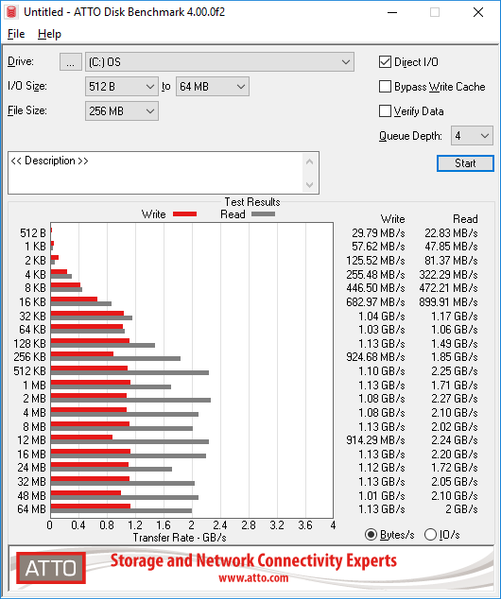Screen dimensions: 501x599
Task: Disable the Direct I/O checkbox
Action: tap(384, 62)
